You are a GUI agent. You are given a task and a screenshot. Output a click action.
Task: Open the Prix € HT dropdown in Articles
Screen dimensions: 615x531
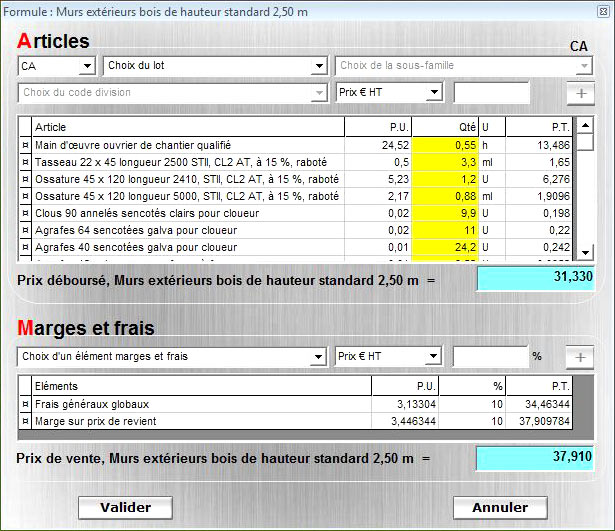click(x=434, y=92)
